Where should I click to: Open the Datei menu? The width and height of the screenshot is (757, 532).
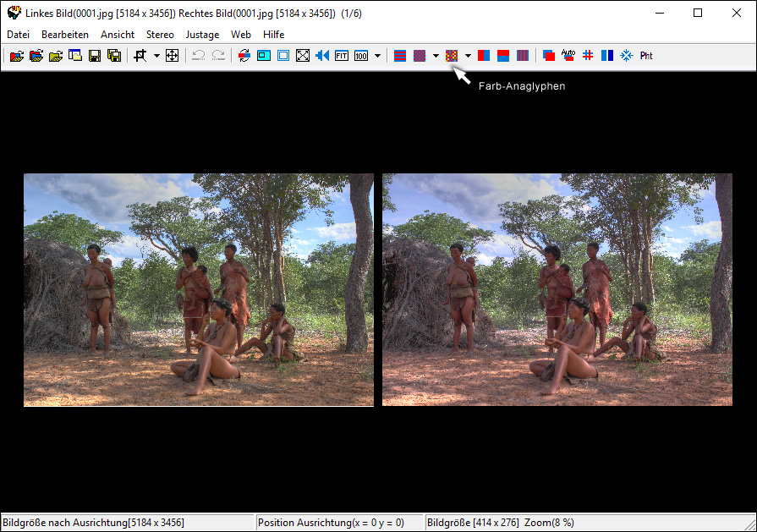19,35
